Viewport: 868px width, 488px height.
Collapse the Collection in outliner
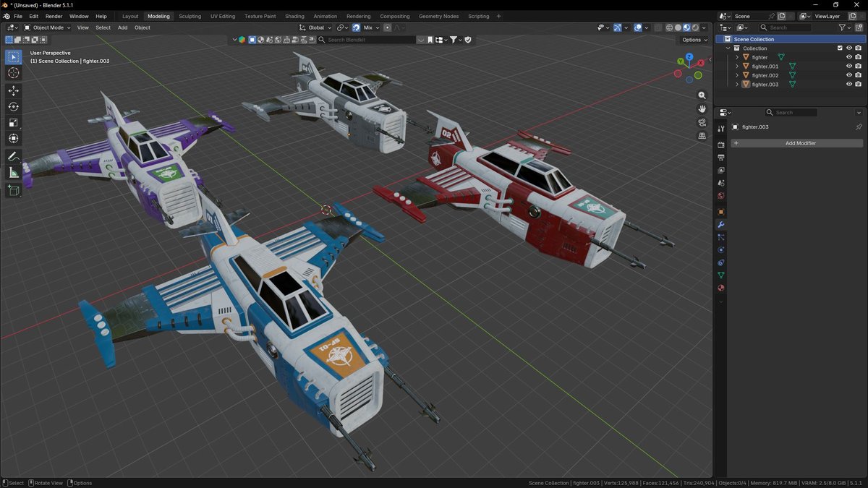coord(728,48)
